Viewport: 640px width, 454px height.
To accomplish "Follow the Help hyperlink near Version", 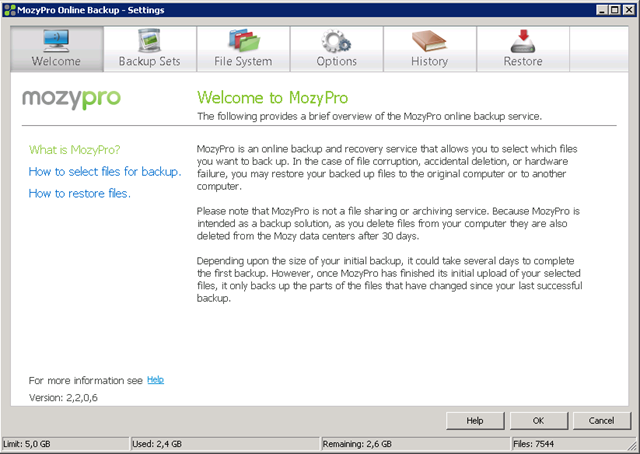I will tap(156, 380).
